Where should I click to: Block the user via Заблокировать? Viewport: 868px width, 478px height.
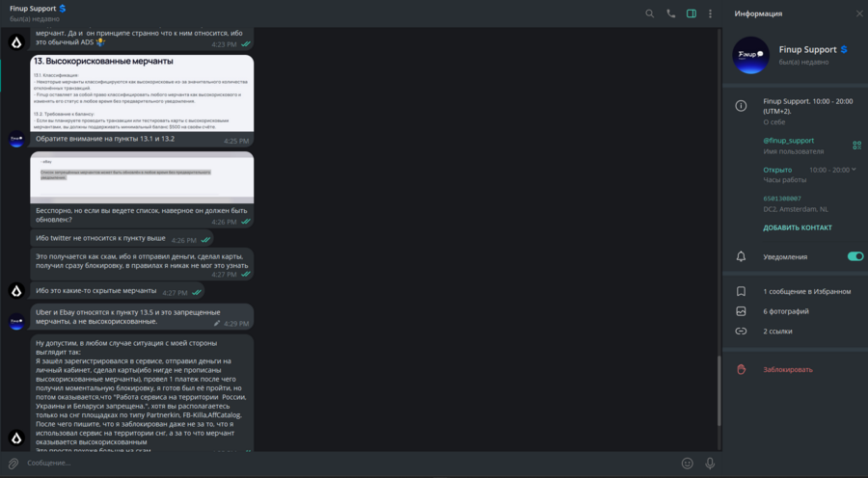tap(787, 369)
